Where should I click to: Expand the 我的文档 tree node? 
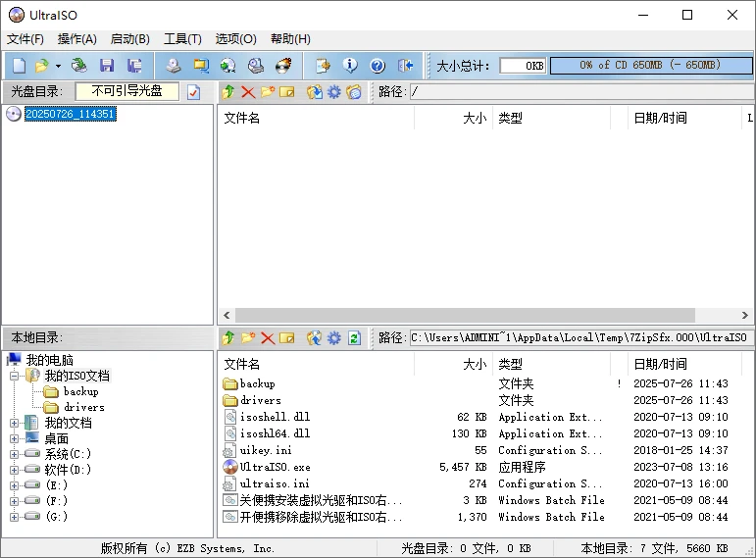click(14, 423)
